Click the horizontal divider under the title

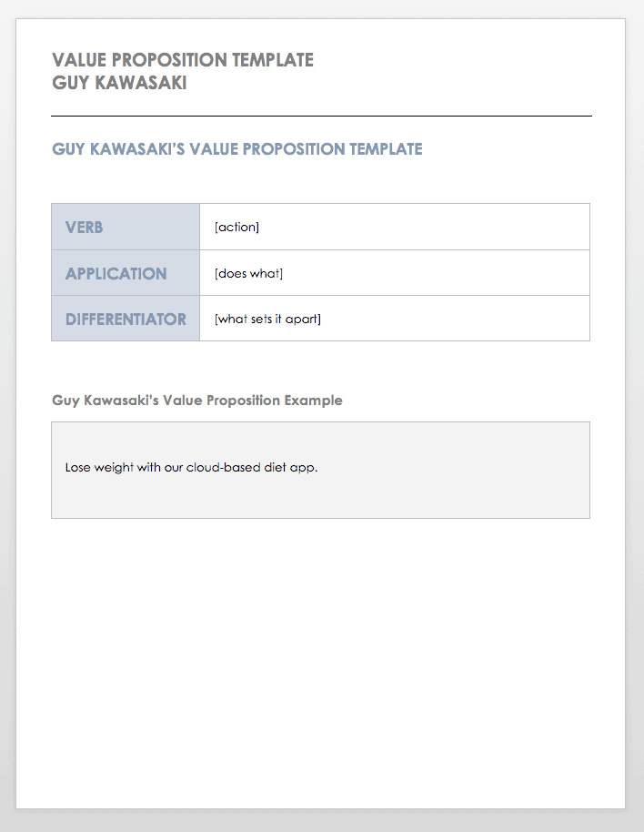[x=321, y=117]
